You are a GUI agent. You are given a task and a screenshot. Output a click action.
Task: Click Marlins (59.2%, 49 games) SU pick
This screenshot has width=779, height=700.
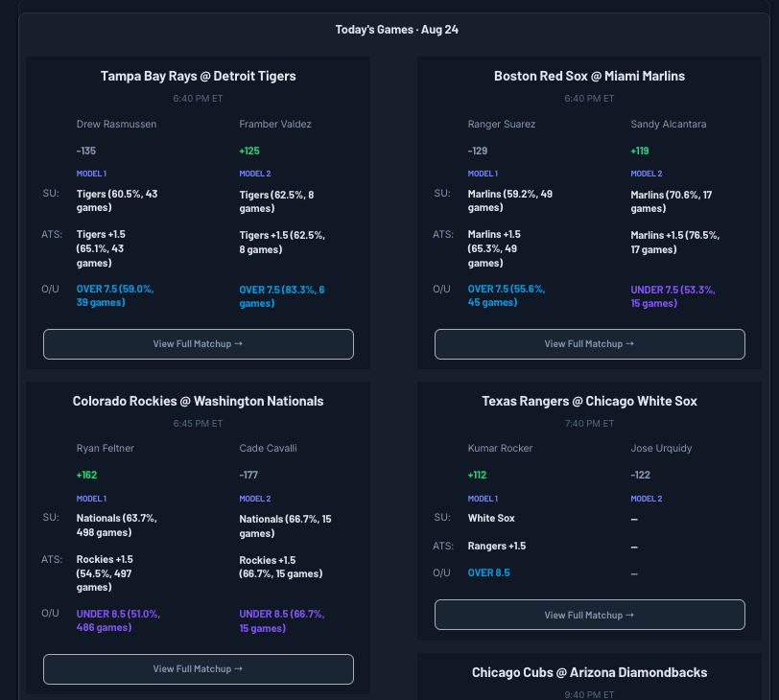510,200
